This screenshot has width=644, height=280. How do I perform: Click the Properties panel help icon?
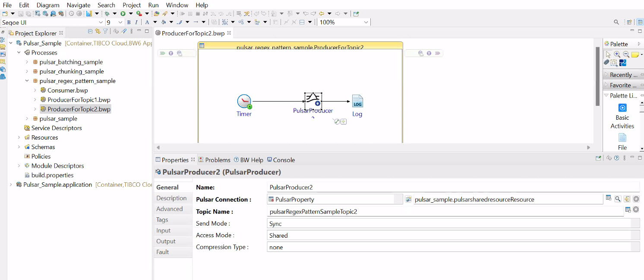pos(616,158)
